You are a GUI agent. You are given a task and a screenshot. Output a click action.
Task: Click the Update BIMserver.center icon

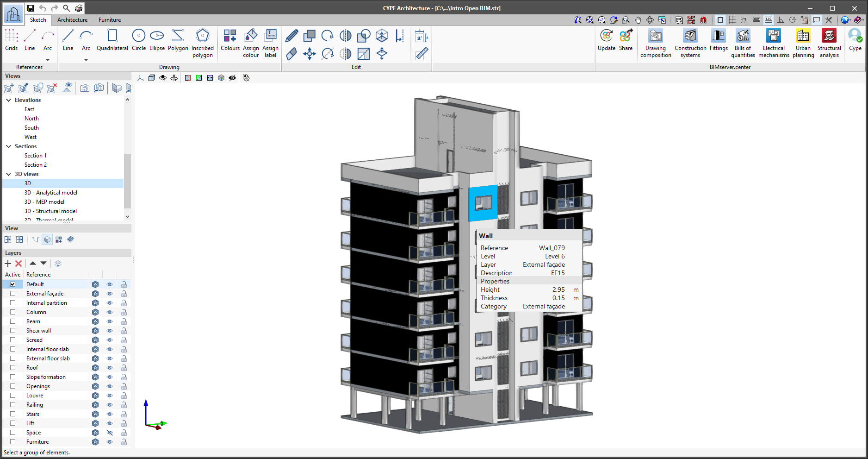point(606,40)
